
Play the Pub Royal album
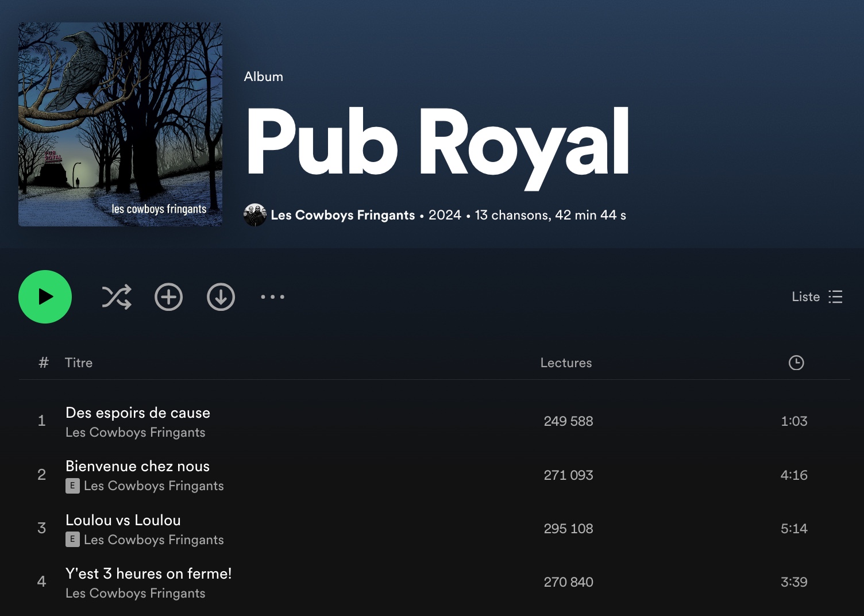(45, 297)
